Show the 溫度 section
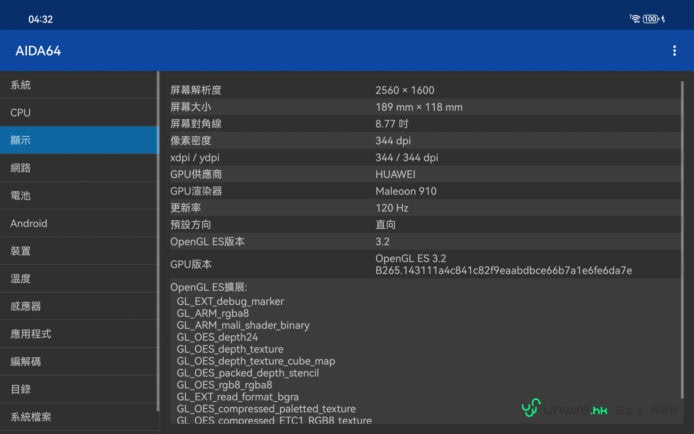The image size is (694, 434). click(x=79, y=279)
